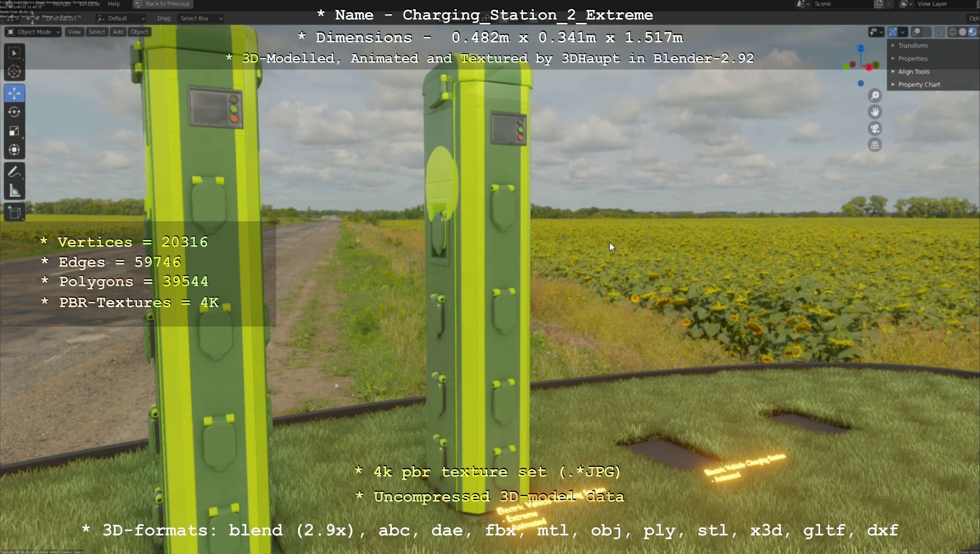
Task: Expand the Align Tools panel
Action: tap(914, 72)
